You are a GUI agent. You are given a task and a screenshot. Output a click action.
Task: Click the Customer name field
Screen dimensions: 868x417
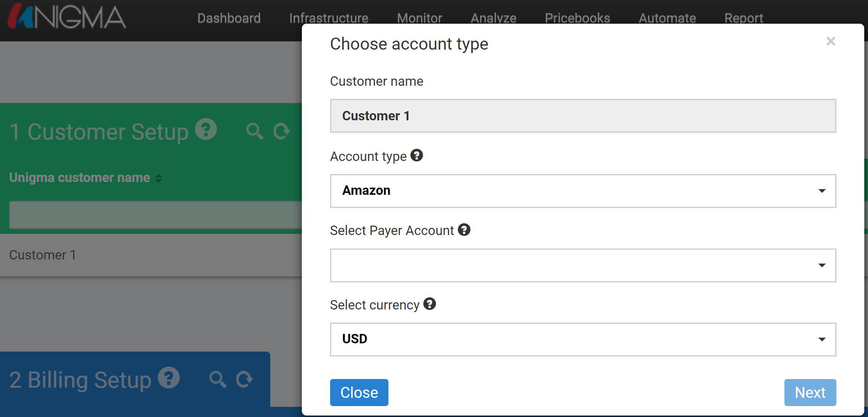(583, 116)
